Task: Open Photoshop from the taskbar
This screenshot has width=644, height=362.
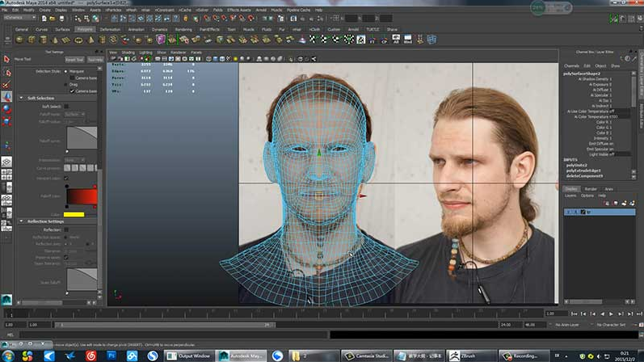Action: coord(112,356)
